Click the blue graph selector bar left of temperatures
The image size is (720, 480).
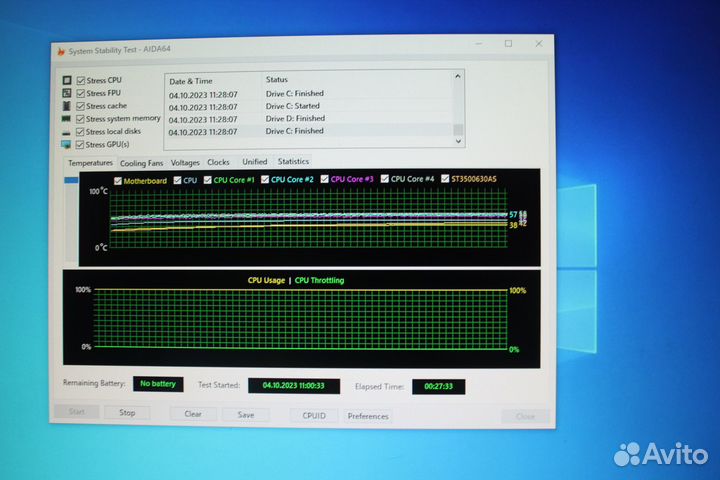click(x=71, y=181)
